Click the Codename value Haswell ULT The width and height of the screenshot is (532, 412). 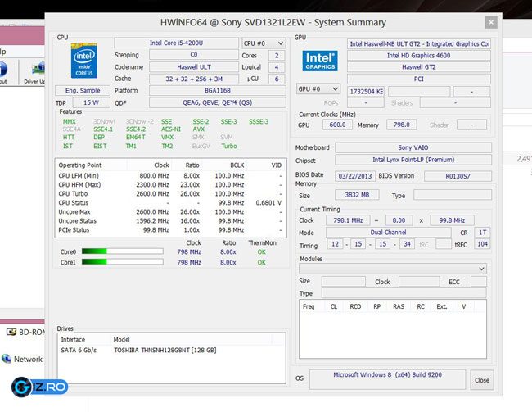coord(194,67)
